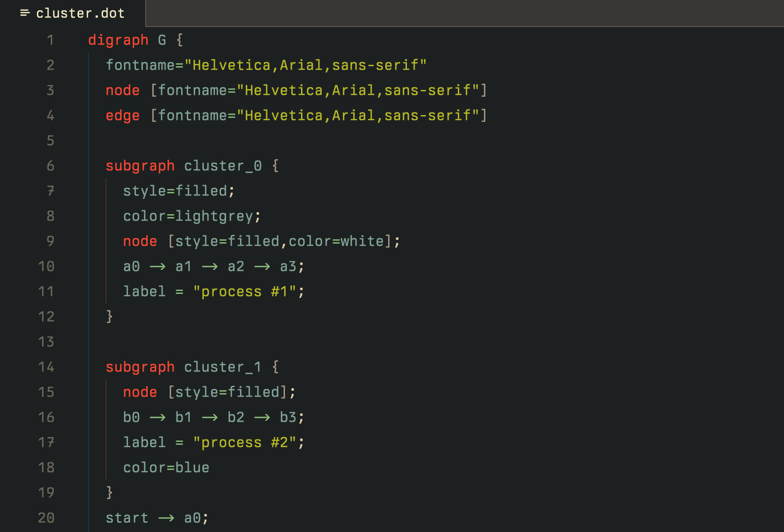Click the closing brace on line 19
The height and width of the screenshot is (532, 784).
[109, 493]
